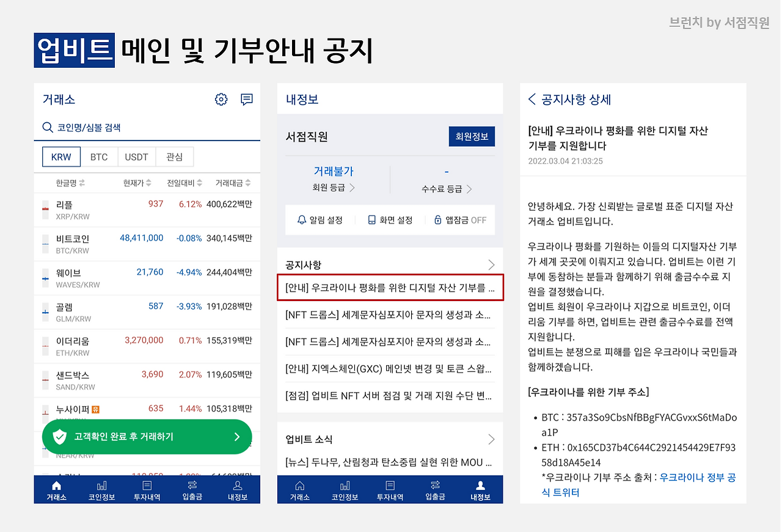Screen dimensions: 782x532
Task: Switch to 관심 favorites tab
Action: (x=175, y=157)
